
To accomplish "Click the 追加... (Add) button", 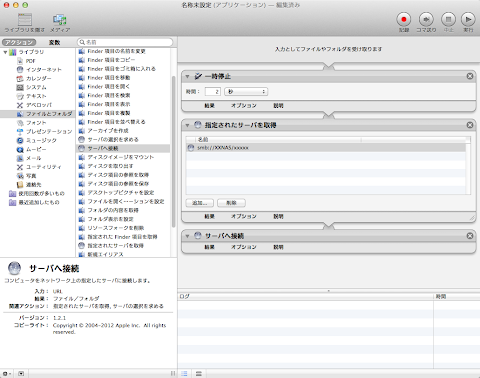I will (x=200, y=203).
